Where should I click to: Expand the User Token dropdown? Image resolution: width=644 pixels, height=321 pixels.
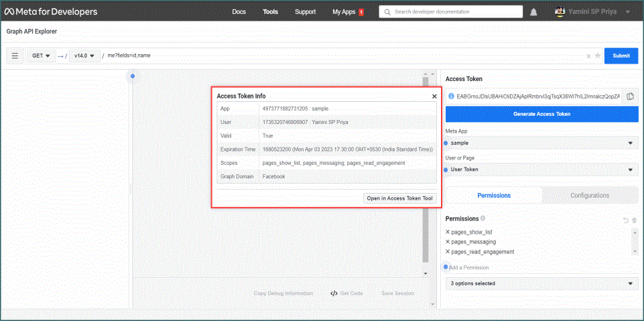point(541,170)
